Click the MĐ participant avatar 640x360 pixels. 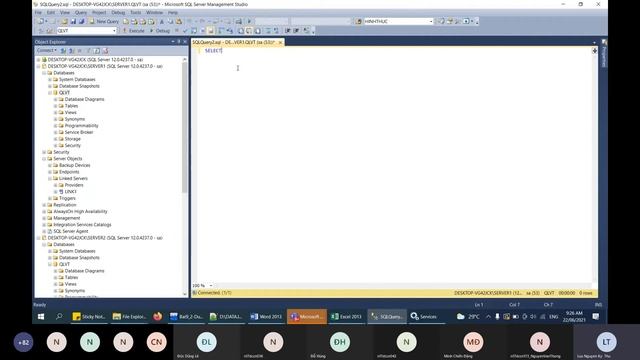[x=473, y=342]
